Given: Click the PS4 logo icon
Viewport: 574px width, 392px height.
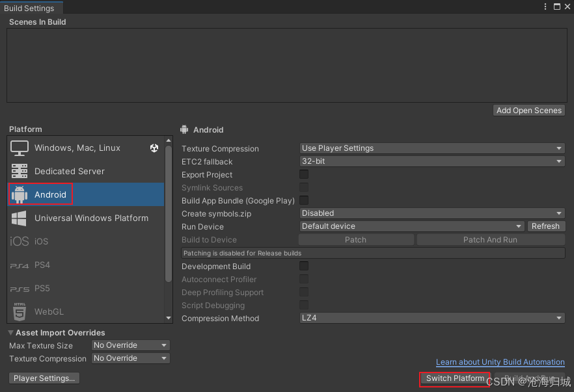Looking at the screenshot, I should pos(20,265).
